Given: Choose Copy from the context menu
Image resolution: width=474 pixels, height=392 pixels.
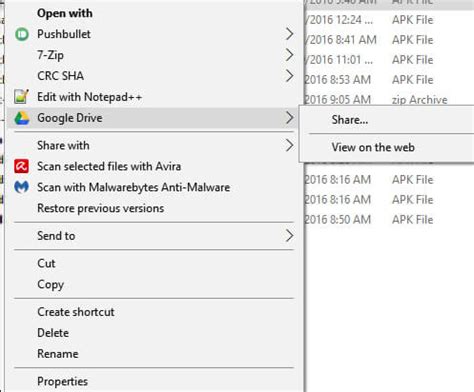Looking at the screenshot, I should coord(154,284).
